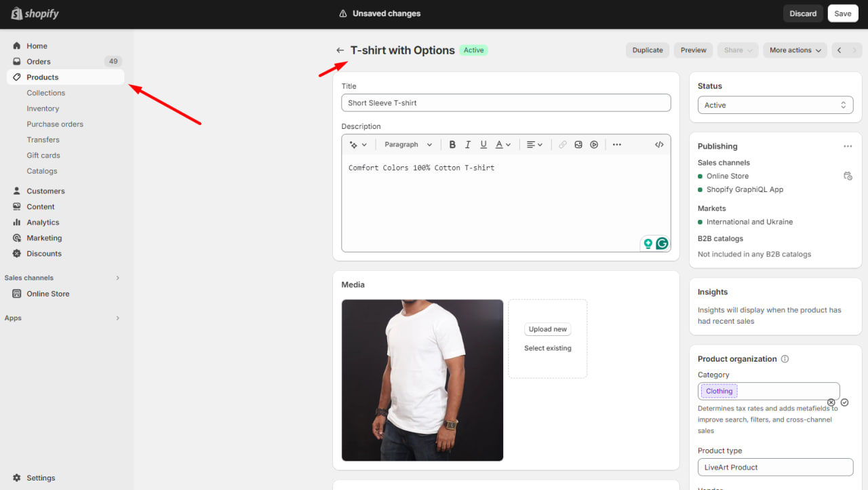Click the Select existing link in Media
The image size is (868, 490).
(x=548, y=348)
